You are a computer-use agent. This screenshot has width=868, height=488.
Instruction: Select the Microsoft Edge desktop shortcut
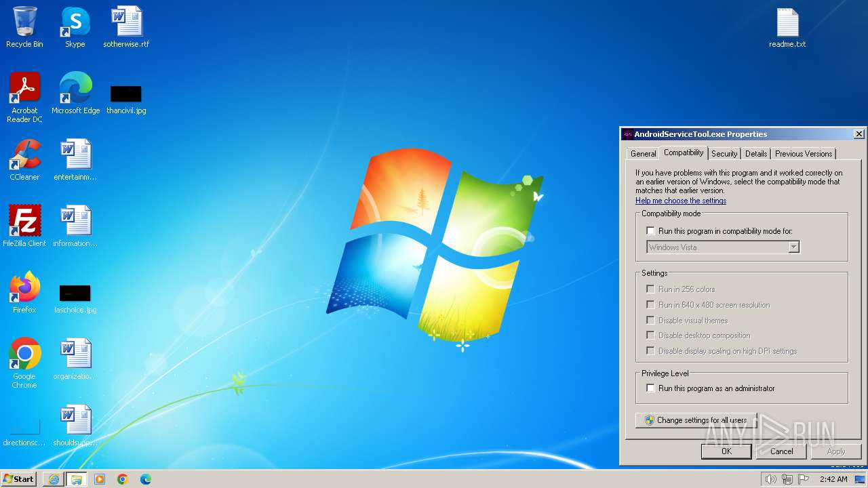tap(75, 94)
